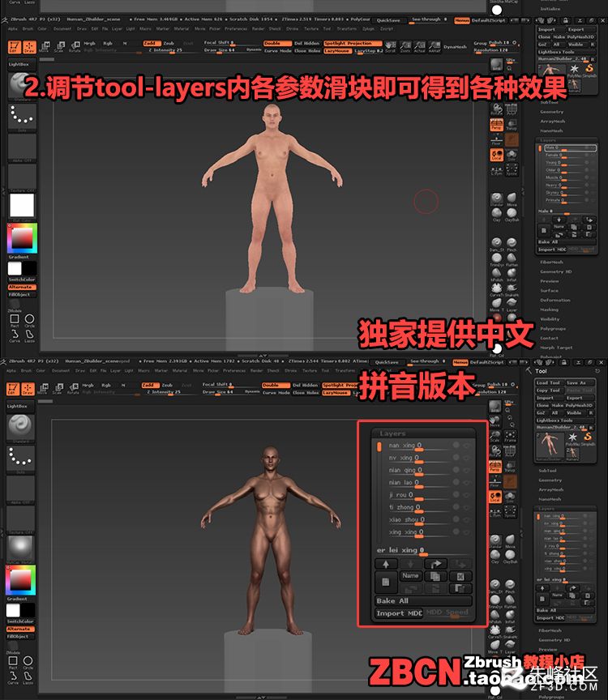This screenshot has height=700, width=608.
Task: Expand Masking section in the upper window
Action: (549, 309)
